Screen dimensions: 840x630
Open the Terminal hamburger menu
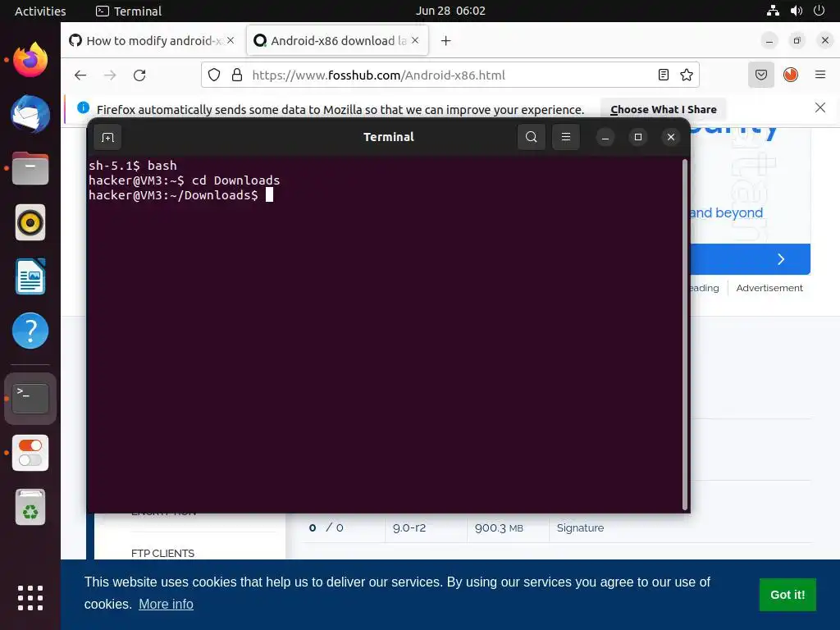pos(566,137)
